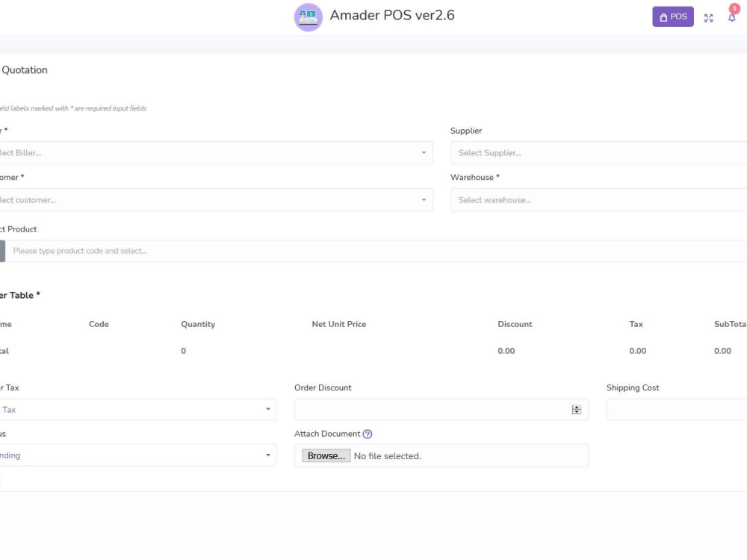Click the Tax column header
The height and width of the screenshot is (560, 747).
[x=636, y=324]
